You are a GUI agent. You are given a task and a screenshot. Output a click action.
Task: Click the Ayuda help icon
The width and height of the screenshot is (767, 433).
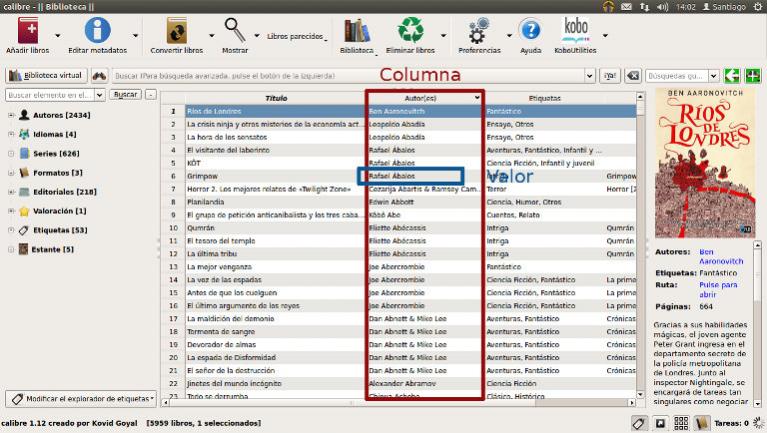click(x=531, y=31)
